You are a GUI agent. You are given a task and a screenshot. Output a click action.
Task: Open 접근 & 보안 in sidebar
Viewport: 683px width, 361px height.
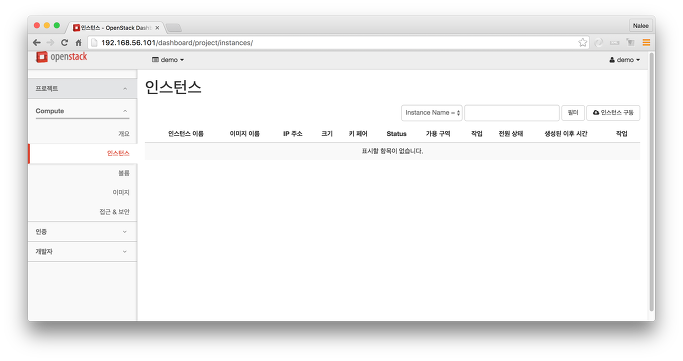[114, 212]
